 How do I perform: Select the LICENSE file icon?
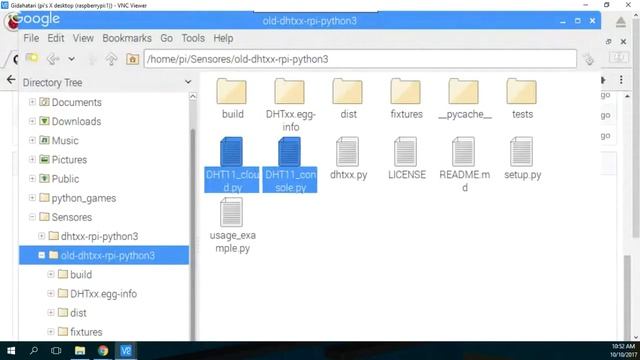[405, 151]
